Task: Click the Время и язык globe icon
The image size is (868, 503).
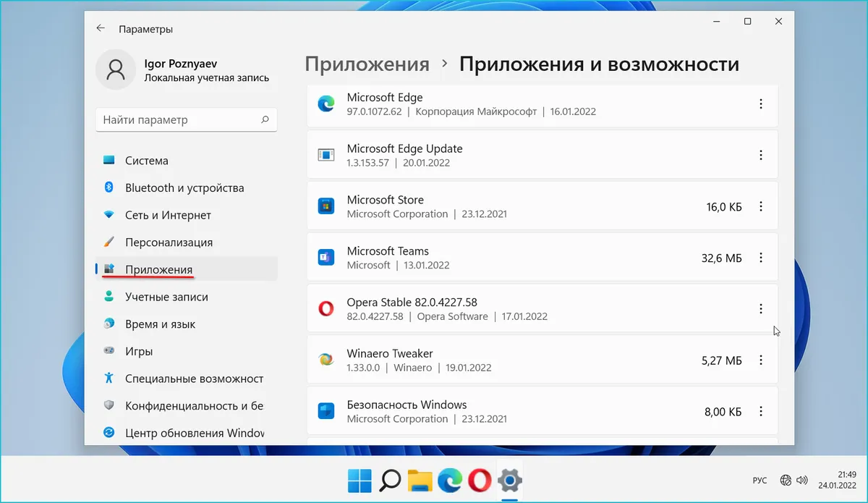Action: coord(109,324)
